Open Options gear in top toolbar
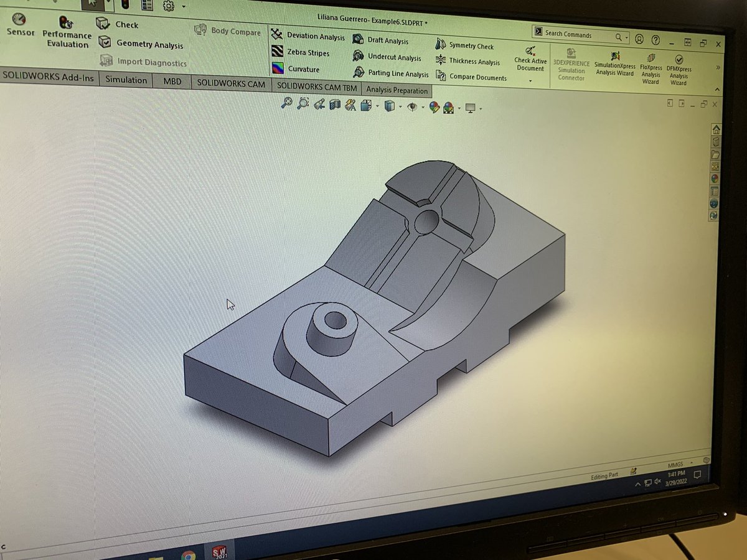Viewport: 747px width, 560px height. [x=169, y=6]
